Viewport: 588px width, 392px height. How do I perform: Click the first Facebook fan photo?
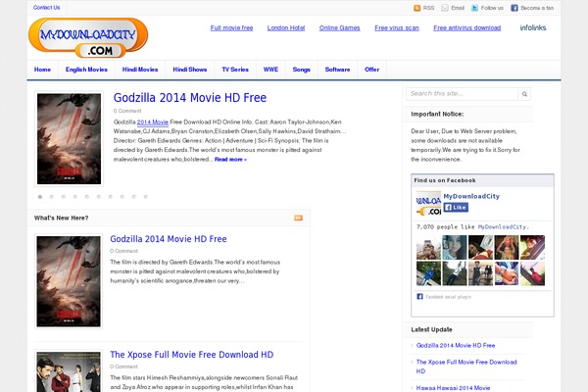click(x=428, y=248)
